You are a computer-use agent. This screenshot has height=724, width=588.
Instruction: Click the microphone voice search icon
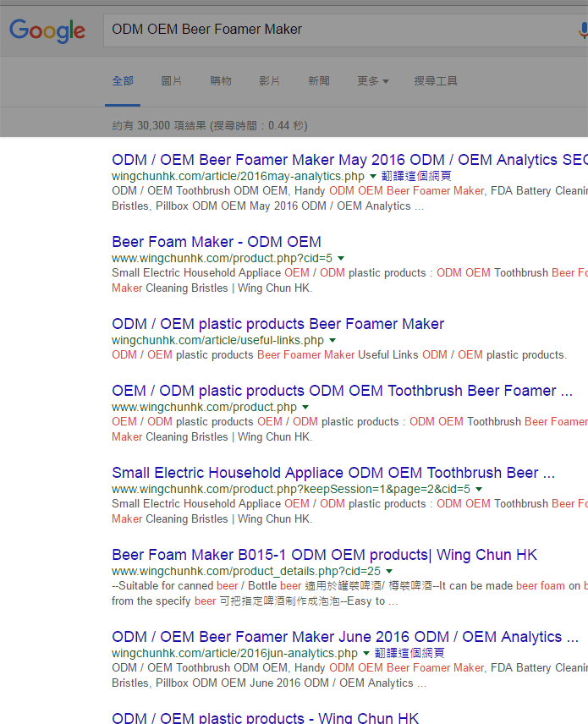click(583, 30)
